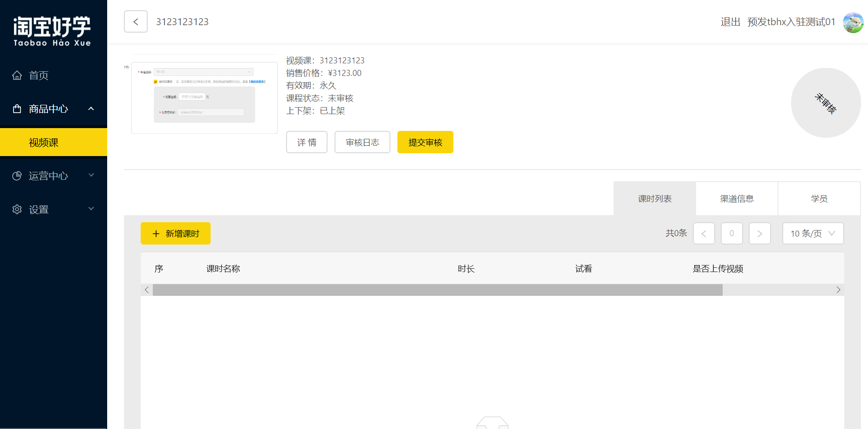Click the 视频课：3123123123 title text
The width and height of the screenshot is (868, 429).
pyautogui.click(x=325, y=61)
